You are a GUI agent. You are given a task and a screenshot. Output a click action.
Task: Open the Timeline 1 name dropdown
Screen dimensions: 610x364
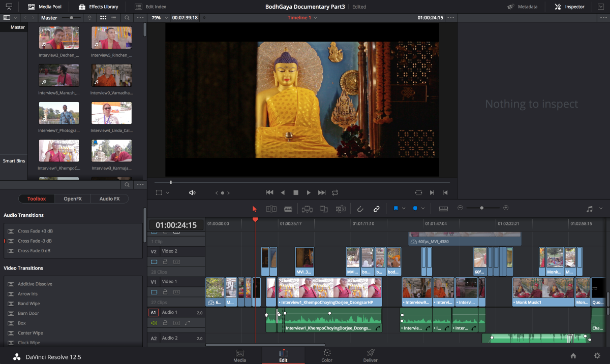(x=315, y=18)
